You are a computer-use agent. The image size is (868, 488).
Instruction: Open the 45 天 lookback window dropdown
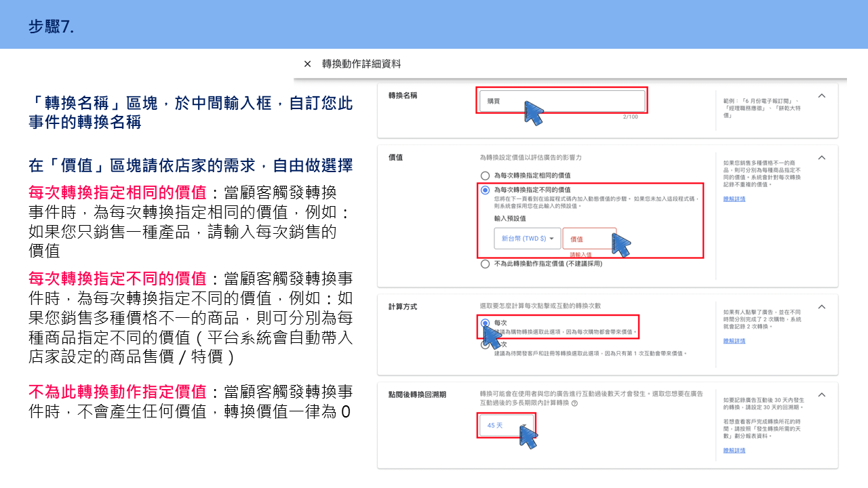click(505, 426)
